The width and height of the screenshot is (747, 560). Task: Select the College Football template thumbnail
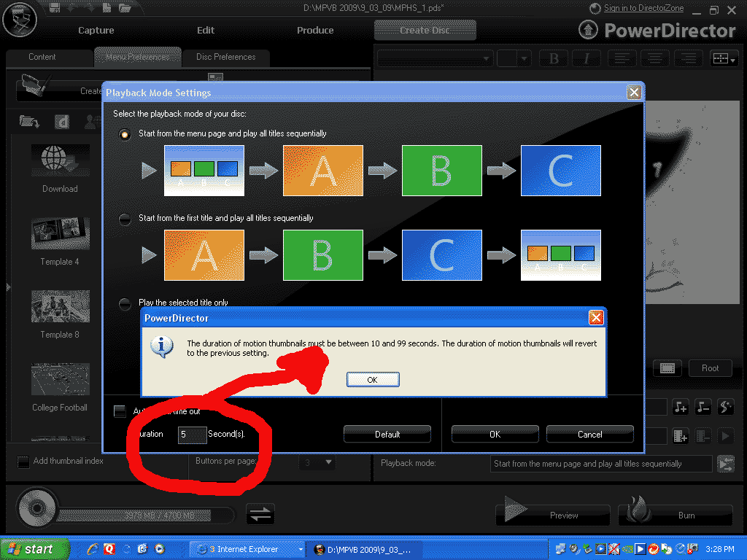60,379
